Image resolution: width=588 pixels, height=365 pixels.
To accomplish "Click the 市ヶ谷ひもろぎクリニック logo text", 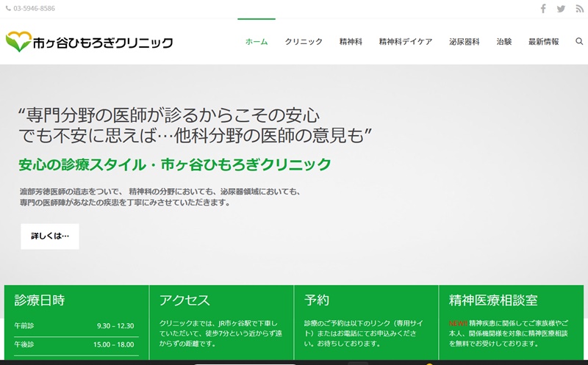I will tap(103, 43).
